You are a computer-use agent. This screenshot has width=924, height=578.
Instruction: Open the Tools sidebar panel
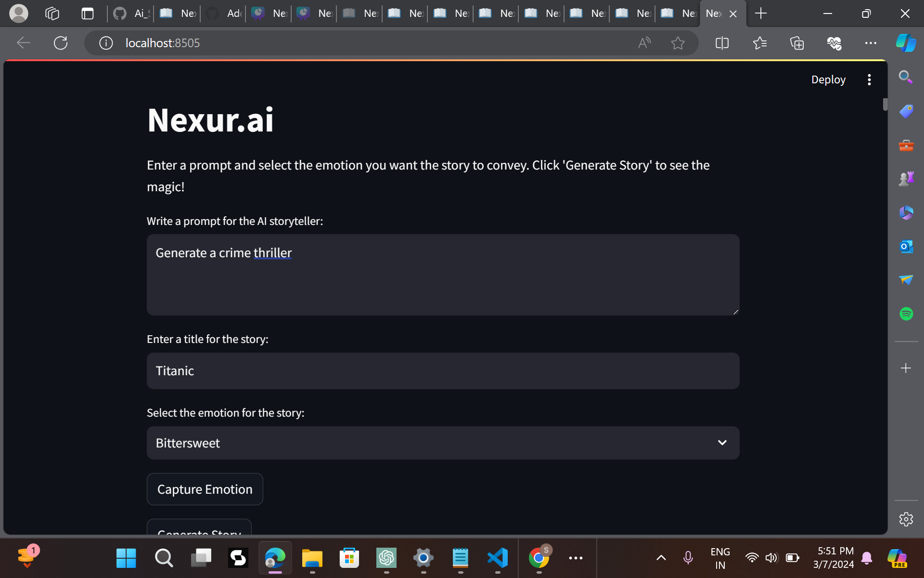coord(906,145)
